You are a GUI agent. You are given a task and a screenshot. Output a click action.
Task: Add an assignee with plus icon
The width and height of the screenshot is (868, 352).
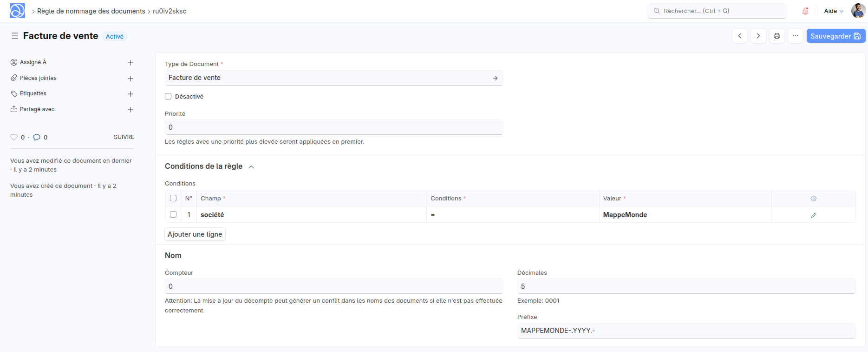pyautogui.click(x=131, y=63)
